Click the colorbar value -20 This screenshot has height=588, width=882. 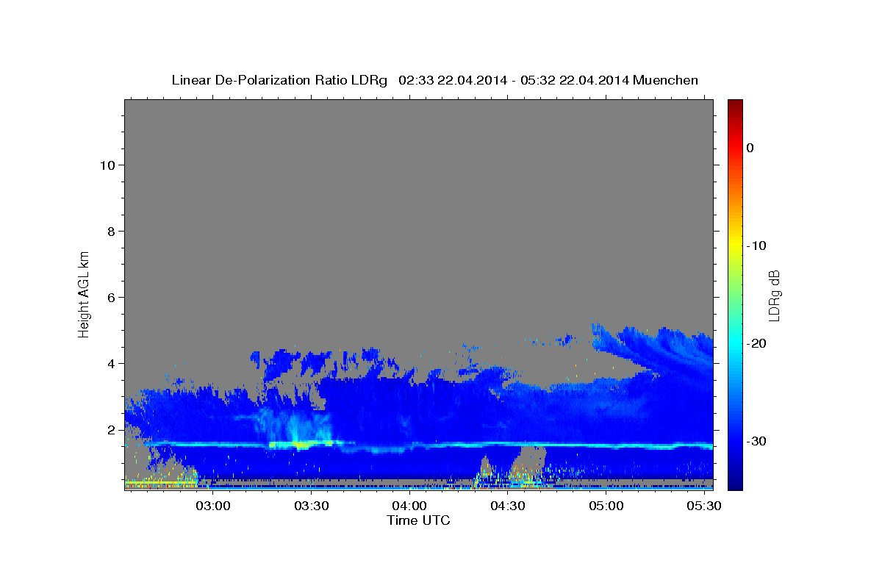(x=756, y=343)
